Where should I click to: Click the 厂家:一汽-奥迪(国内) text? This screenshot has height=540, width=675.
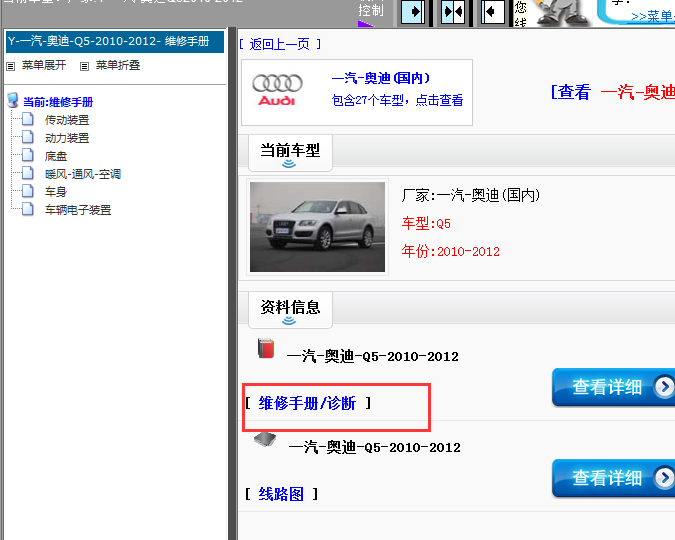[471, 196]
